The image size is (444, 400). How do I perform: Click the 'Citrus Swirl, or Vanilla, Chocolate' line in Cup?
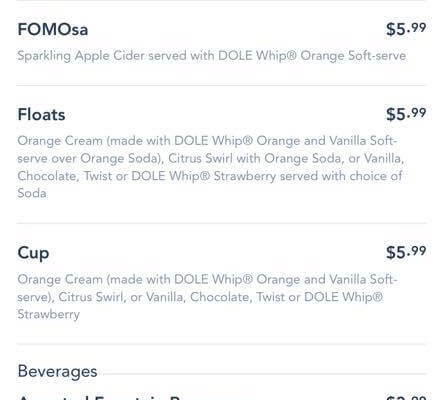coord(154,297)
